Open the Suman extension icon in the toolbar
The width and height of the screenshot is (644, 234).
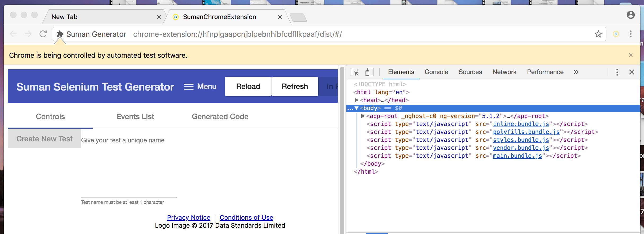(616, 34)
